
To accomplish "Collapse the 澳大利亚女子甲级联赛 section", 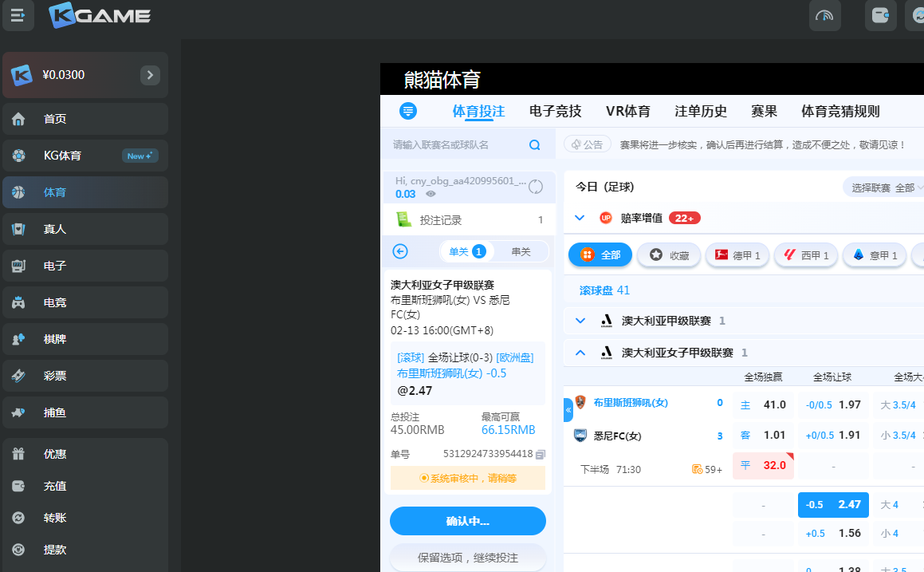I will point(580,353).
